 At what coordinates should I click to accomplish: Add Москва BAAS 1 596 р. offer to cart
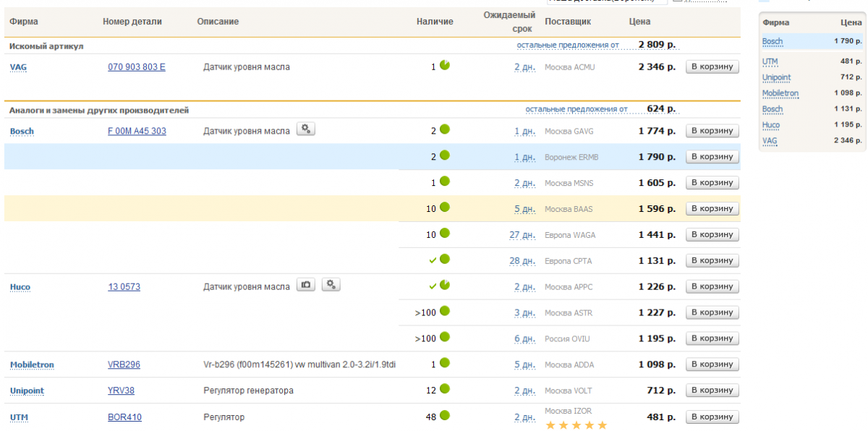[712, 209]
